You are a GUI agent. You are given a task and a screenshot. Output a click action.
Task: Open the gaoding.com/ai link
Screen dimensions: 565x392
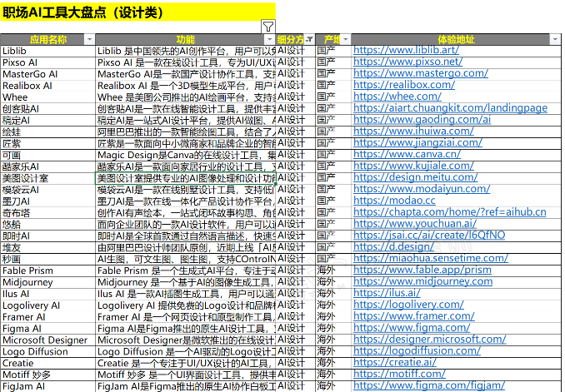(422, 120)
